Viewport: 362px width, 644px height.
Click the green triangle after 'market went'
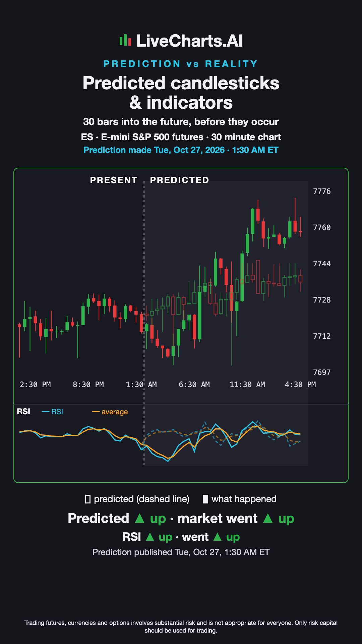(268, 518)
